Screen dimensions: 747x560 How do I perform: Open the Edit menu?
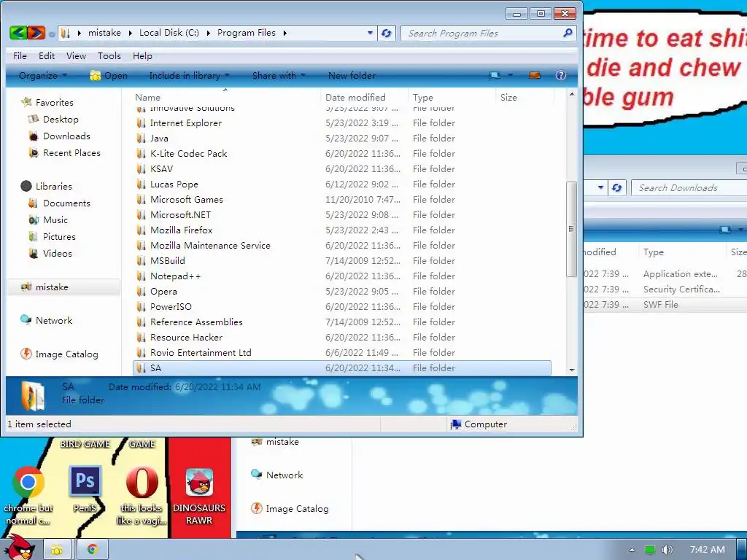click(x=47, y=55)
